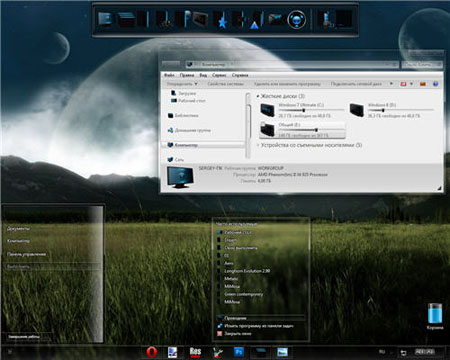Click the computer monitor icon in details pane

(180, 177)
